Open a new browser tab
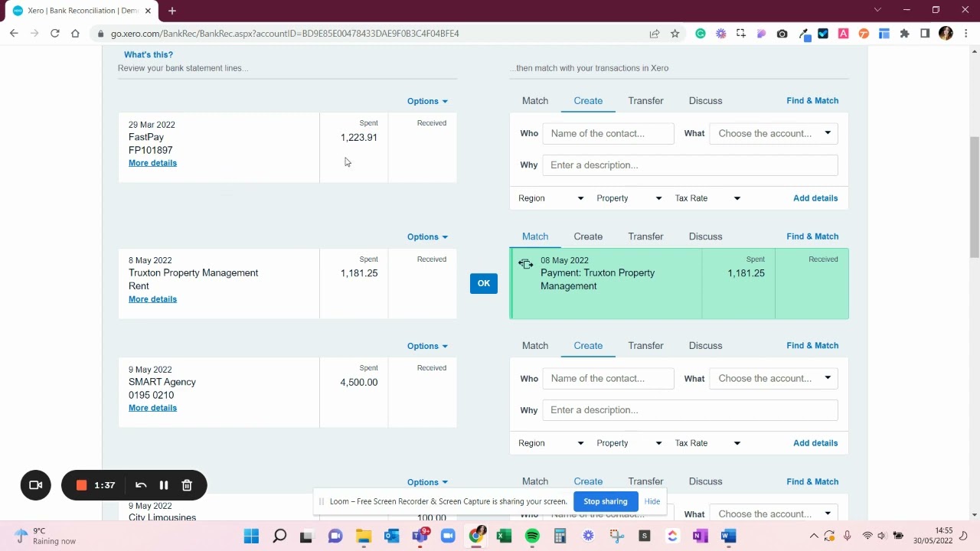Screen dimensions: 980x551 click(x=172, y=11)
